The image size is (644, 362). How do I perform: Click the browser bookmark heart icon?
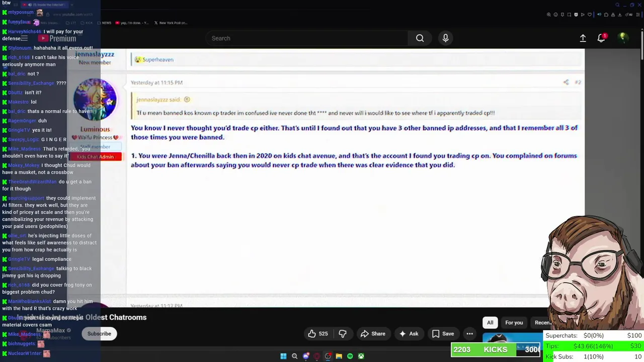click(590, 15)
